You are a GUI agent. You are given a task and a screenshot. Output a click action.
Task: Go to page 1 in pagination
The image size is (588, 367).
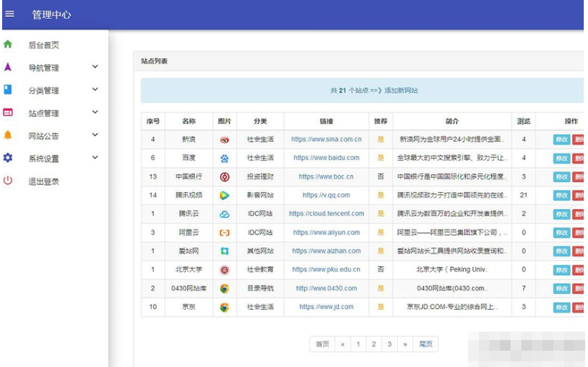point(358,344)
